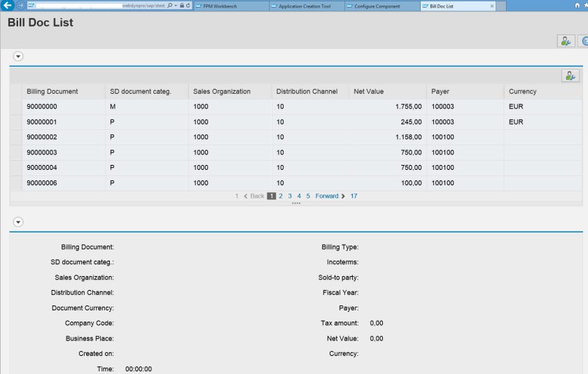Screen dimensions: 588x374
Task: Click the Time 00:00:00 value
Action: point(139,369)
